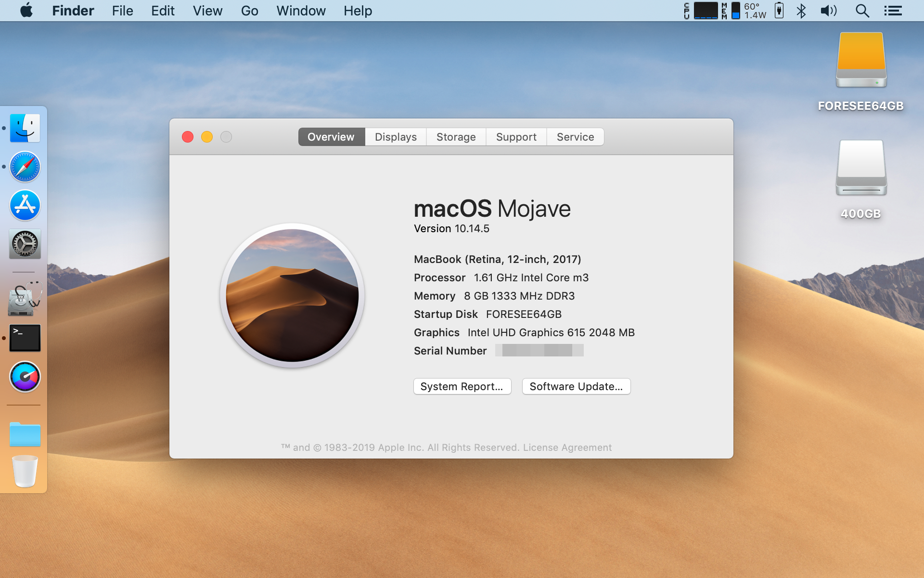
Task: Open the Finder menu
Action: tap(73, 11)
